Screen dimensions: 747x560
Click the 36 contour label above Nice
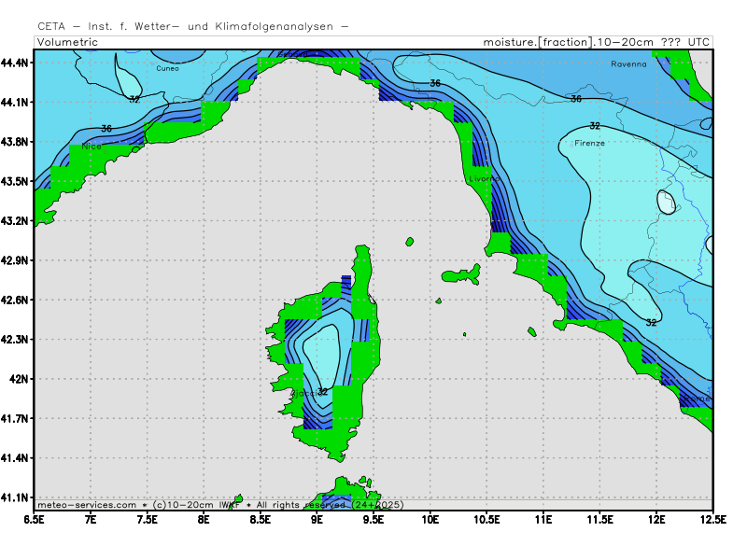pyautogui.click(x=106, y=129)
